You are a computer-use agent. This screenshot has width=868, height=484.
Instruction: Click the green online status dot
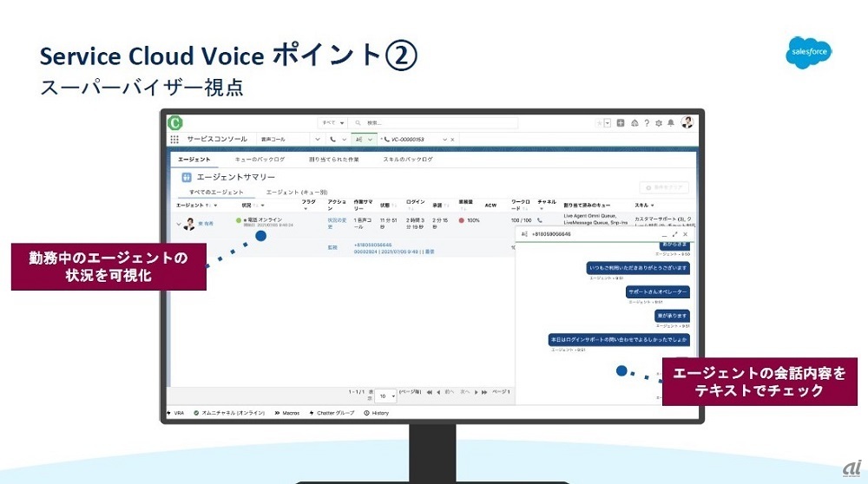click(x=239, y=220)
